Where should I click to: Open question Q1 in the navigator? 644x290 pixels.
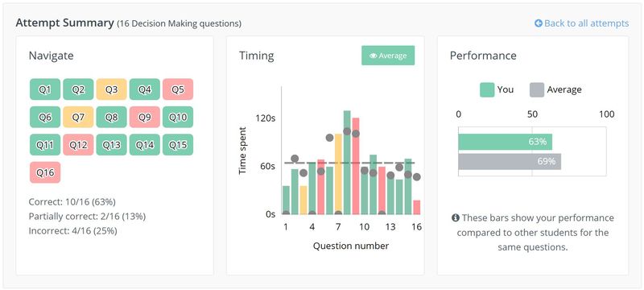tap(45, 89)
